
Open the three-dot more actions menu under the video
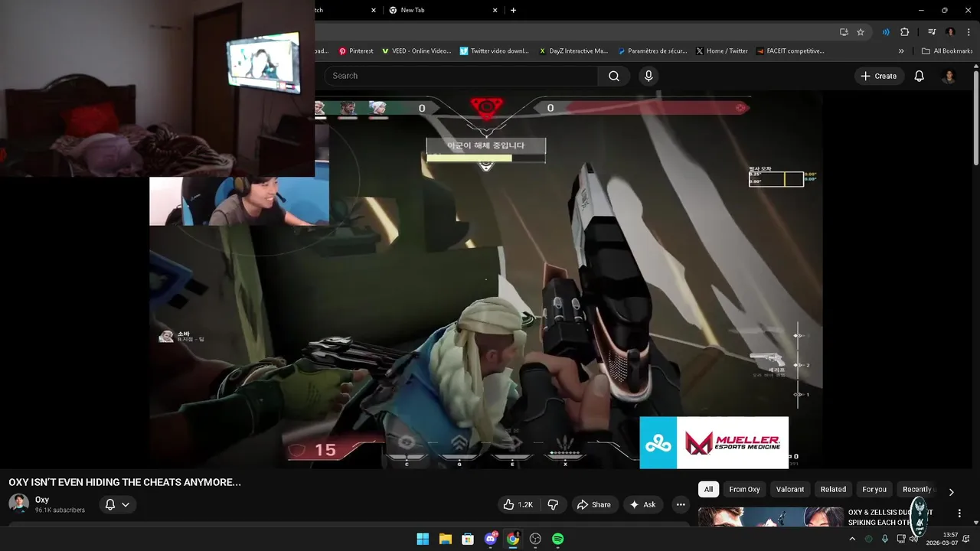click(x=681, y=504)
